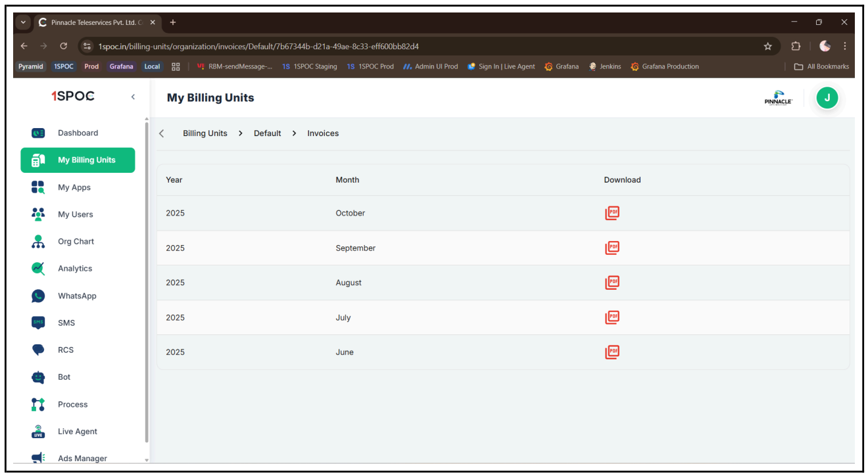Screen dimensions: 868x475
Task: Open the Pyramid bookmark group
Action: 31,66
